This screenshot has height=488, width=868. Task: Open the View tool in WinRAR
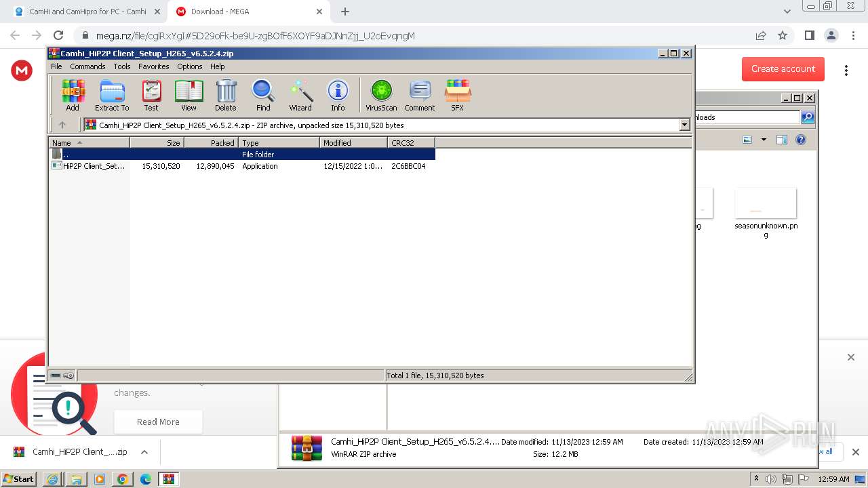[189, 95]
